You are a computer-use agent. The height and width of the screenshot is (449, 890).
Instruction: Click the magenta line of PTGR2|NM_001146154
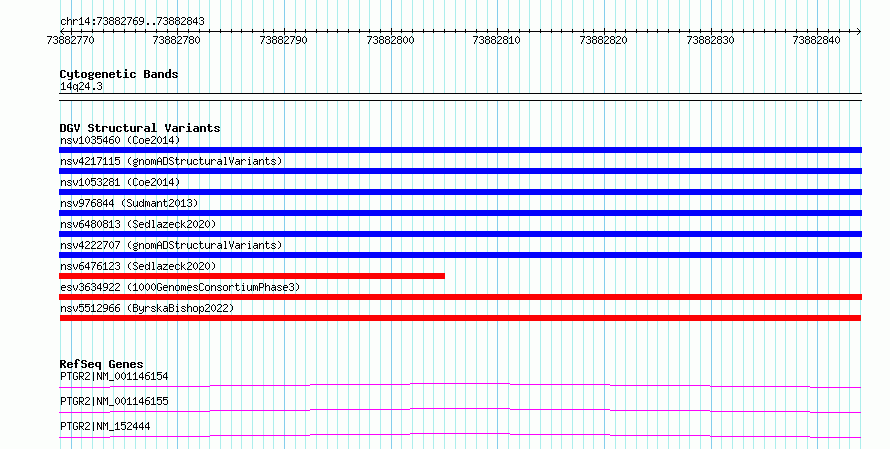click(x=460, y=386)
